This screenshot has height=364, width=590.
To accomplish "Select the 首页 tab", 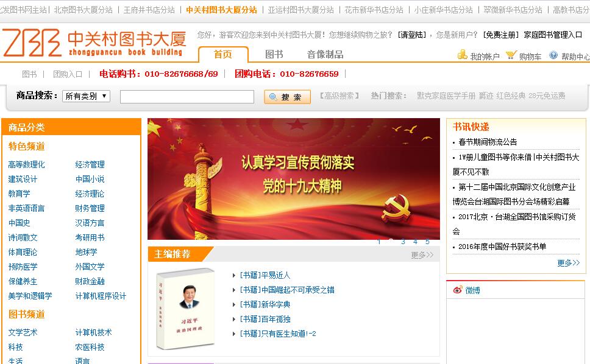I will 223,54.
